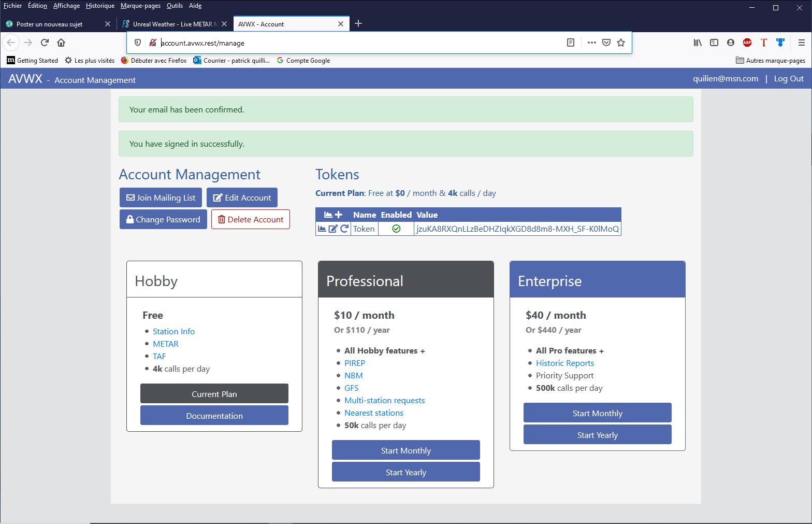
Task: Close the Poster un nouveau sujet tab
Action: [x=108, y=24]
